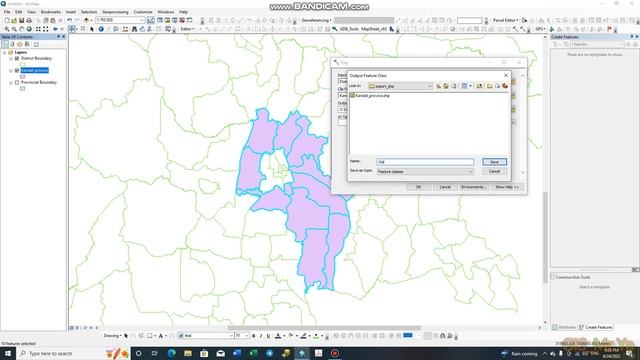Collapse the Layers data frame tree node

click(x=4, y=52)
